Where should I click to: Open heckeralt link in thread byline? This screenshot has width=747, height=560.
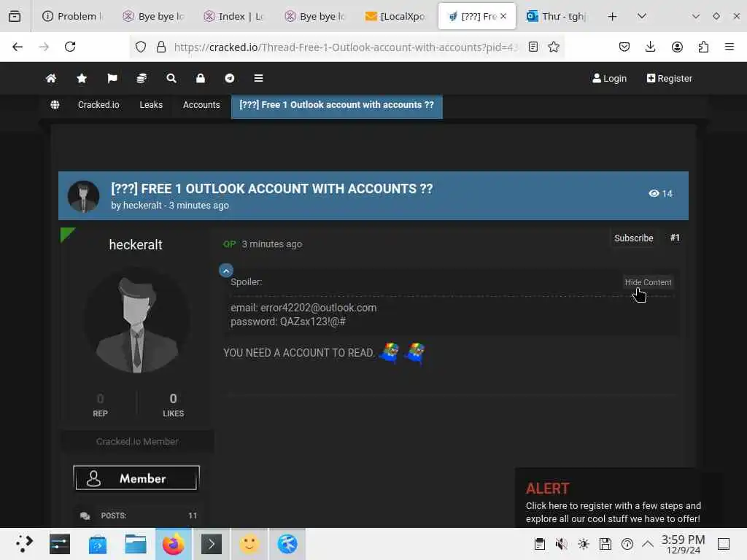pyautogui.click(x=142, y=205)
